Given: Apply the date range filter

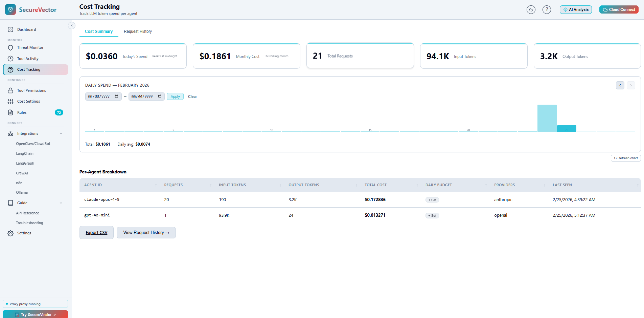Looking at the screenshot, I should (x=175, y=97).
